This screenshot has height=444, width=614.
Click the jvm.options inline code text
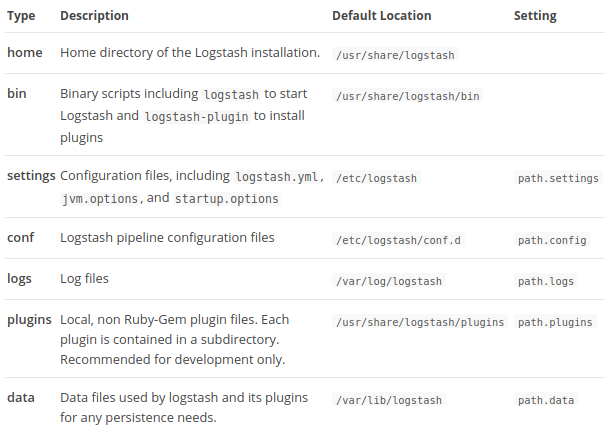coord(101,199)
